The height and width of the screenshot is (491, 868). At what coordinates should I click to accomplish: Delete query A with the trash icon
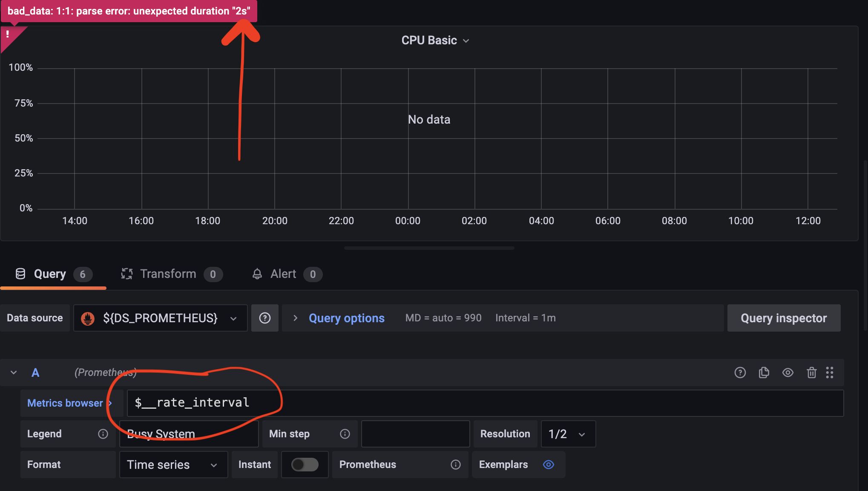pyautogui.click(x=811, y=373)
